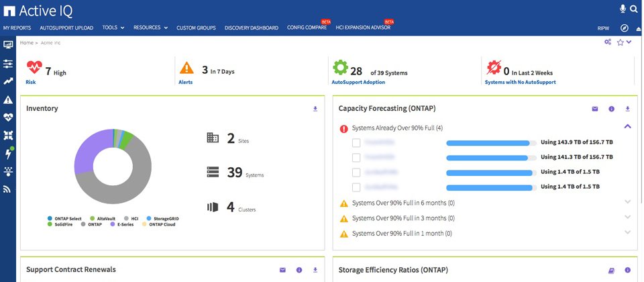Download the Inventory widget data
The image size is (644, 282).
315,109
